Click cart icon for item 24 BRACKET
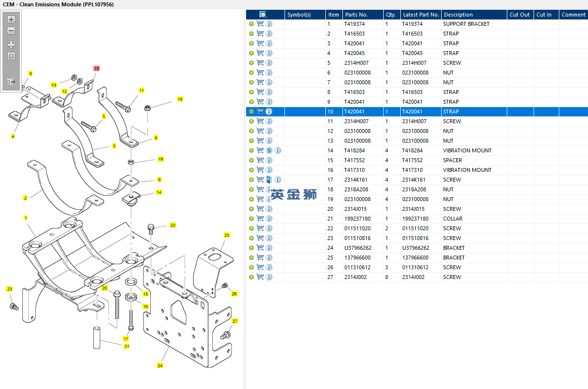The width and height of the screenshot is (588, 389). [260, 248]
